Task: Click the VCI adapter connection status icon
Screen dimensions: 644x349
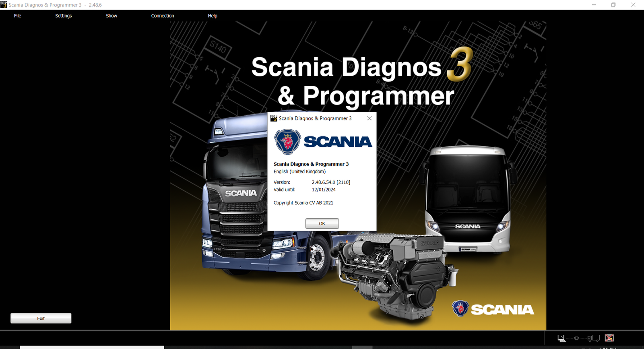Action: tap(577, 338)
